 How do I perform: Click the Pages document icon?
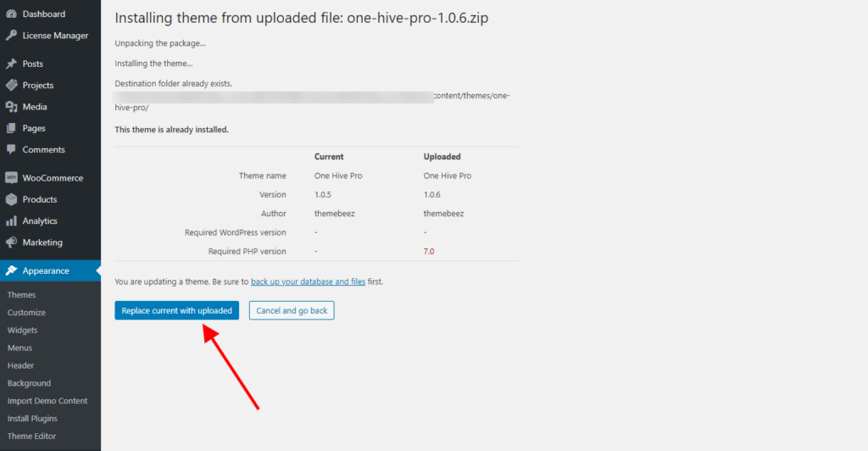[x=11, y=128]
